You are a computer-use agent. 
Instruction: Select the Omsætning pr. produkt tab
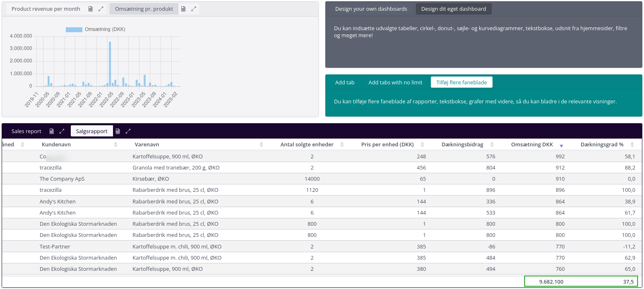pyautogui.click(x=144, y=9)
